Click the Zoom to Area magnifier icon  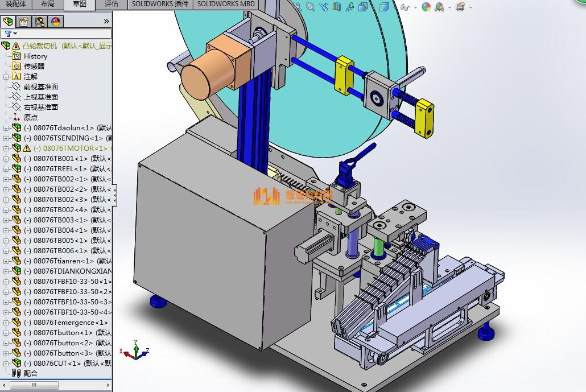(311, 7)
